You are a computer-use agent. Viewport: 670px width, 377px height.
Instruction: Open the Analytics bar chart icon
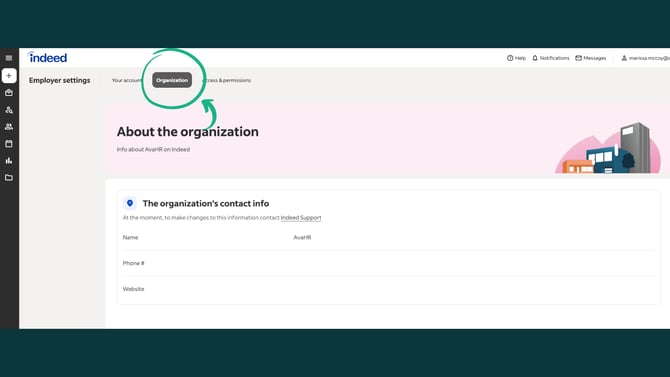[x=9, y=161]
